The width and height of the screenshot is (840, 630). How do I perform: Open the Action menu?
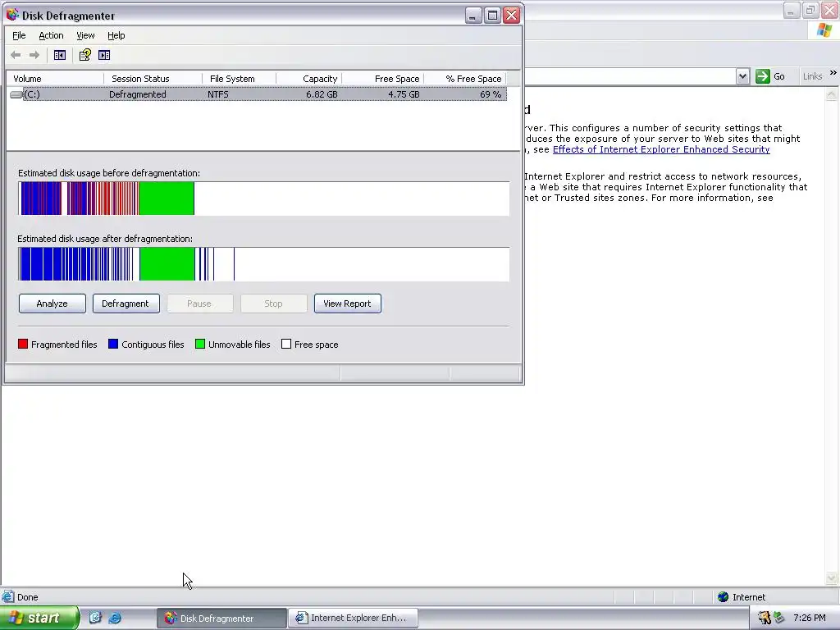tap(51, 35)
